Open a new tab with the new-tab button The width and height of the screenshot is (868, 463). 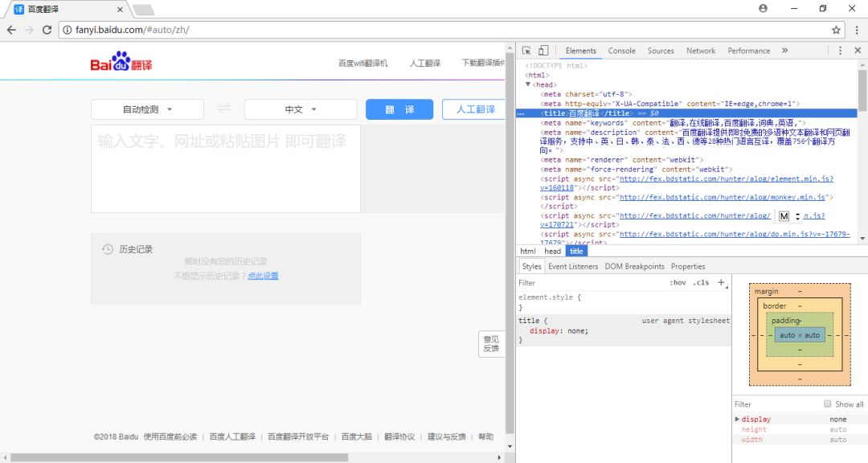click(x=143, y=10)
